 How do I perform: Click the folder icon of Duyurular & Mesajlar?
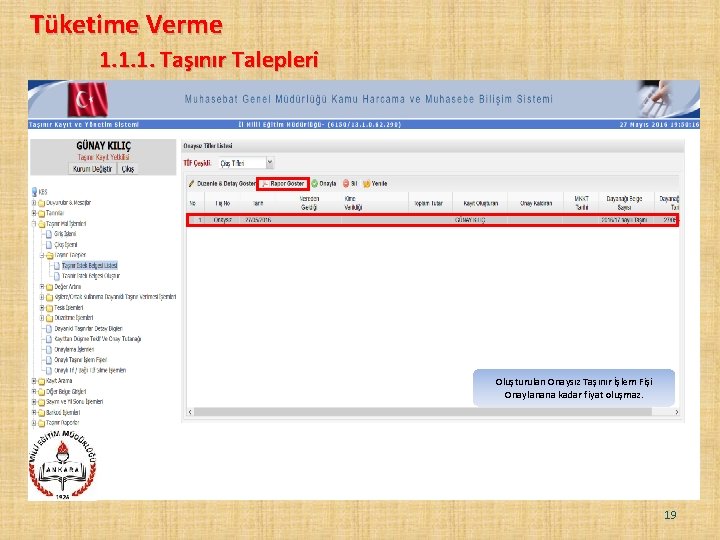coord(42,203)
